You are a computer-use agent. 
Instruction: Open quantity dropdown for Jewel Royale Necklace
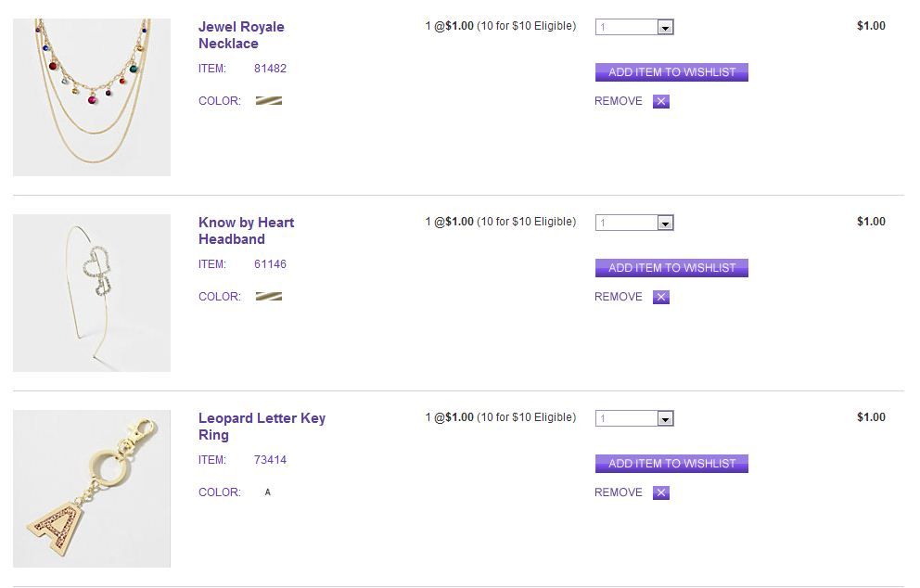tap(664, 28)
